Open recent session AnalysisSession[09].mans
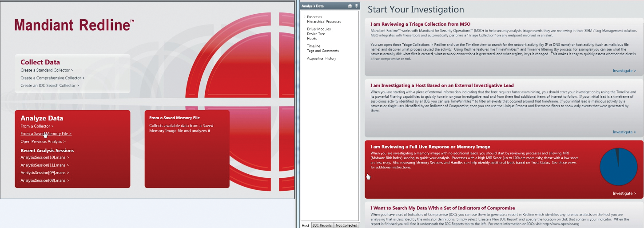The height and width of the screenshot is (228, 644). coord(44,172)
